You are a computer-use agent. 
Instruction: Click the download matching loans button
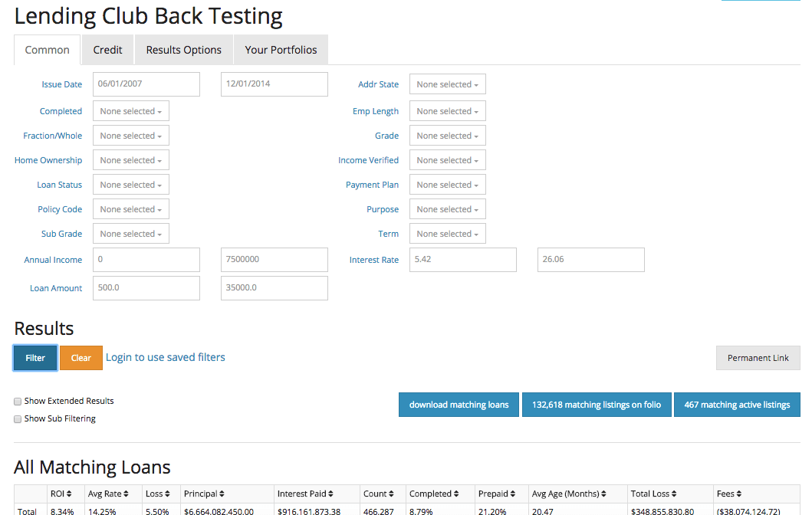pyautogui.click(x=459, y=405)
